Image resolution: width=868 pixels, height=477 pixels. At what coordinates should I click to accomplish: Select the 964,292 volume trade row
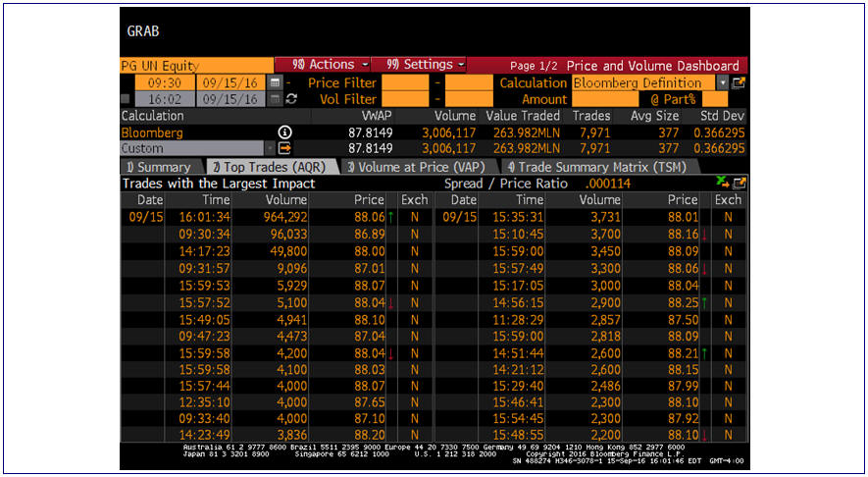(x=285, y=217)
